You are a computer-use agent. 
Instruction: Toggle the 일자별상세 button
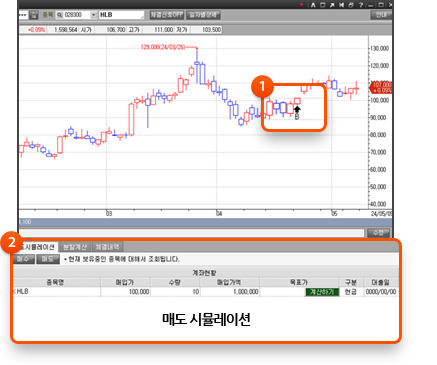[x=203, y=15]
